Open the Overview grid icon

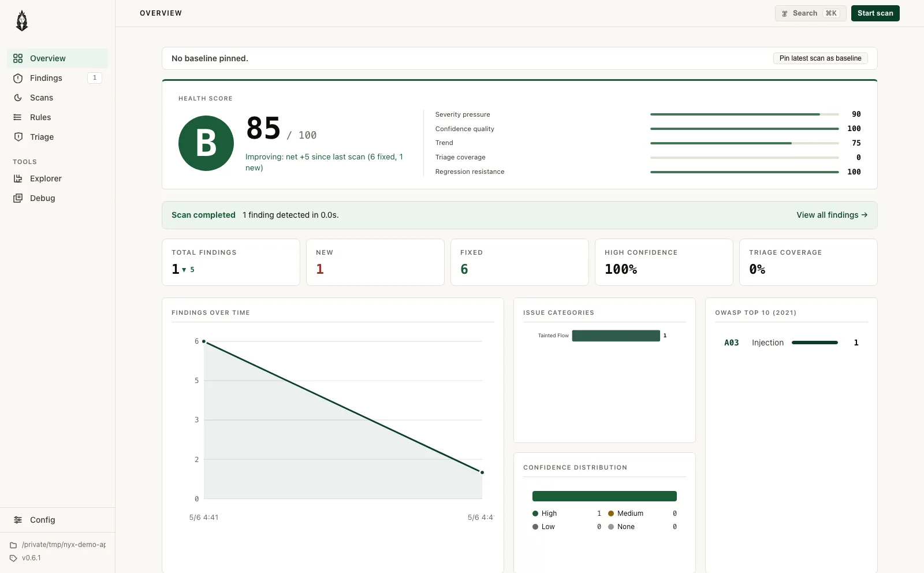[x=18, y=58]
